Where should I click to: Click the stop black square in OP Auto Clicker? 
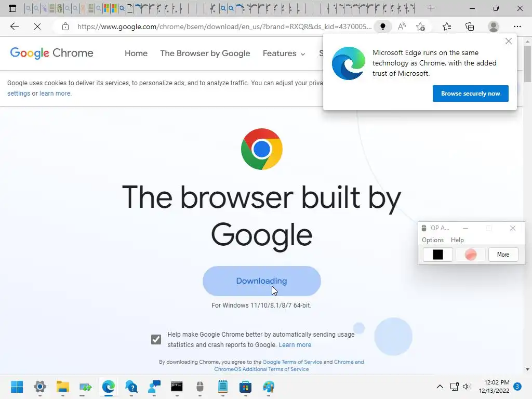(437, 255)
